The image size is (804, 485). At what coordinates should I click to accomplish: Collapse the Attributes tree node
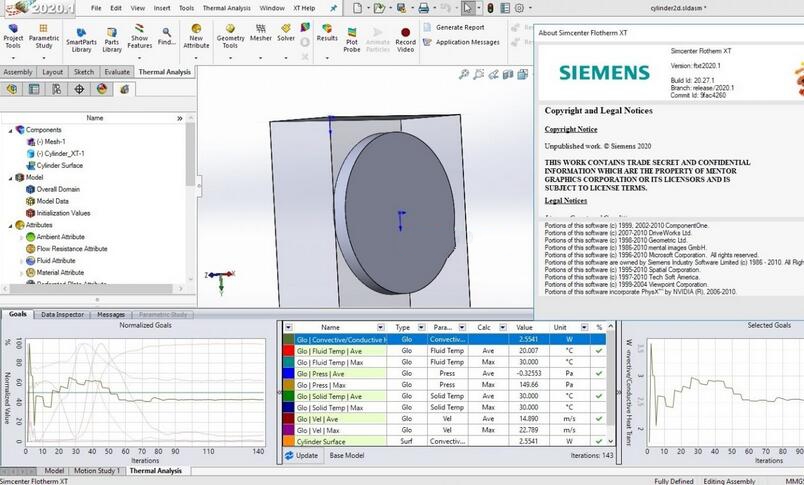pos(10,226)
